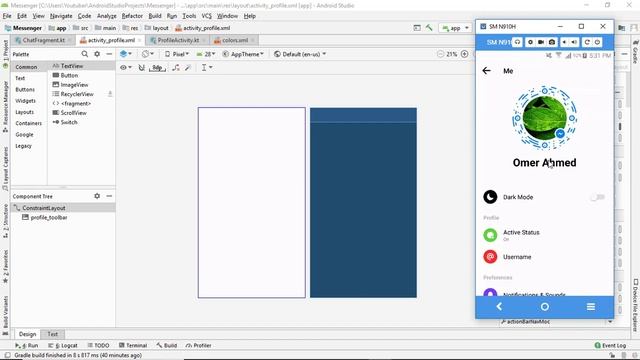Tap Android home circle button in phone
This screenshot has width=640, height=360.
coord(544,307)
